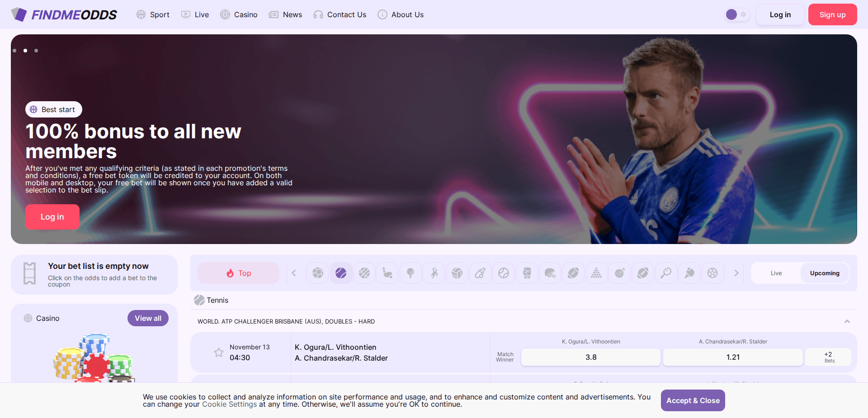Open the Casino menu item
The height and width of the screenshot is (418, 868).
point(239,14)
